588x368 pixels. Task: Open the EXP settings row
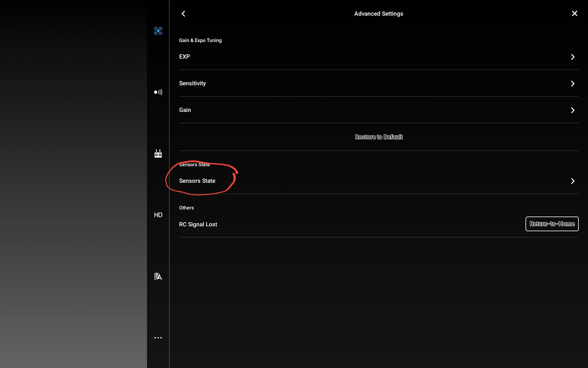coord(379,57)
